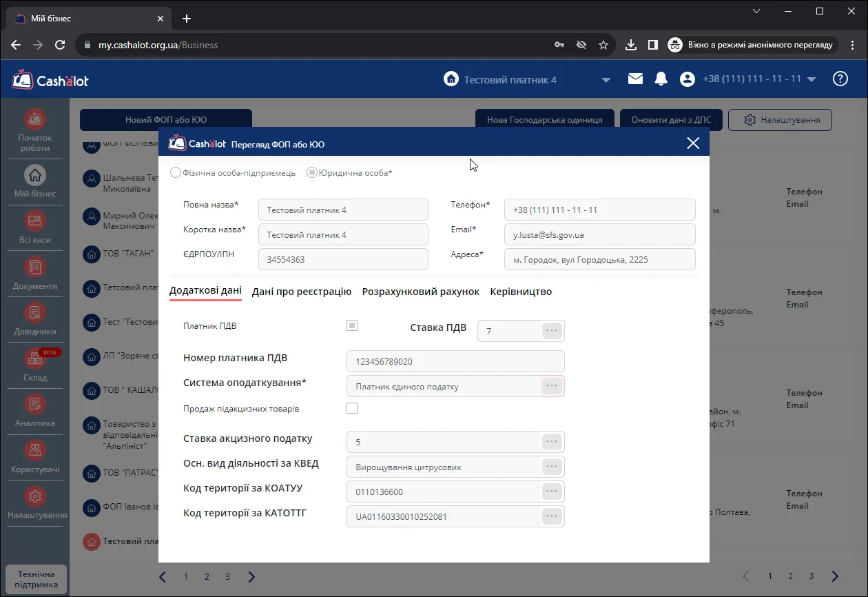The height and width of the screenshot is (597, 868).
Task: Switch to the Керівництво tab
Action: tap(521, 292)
